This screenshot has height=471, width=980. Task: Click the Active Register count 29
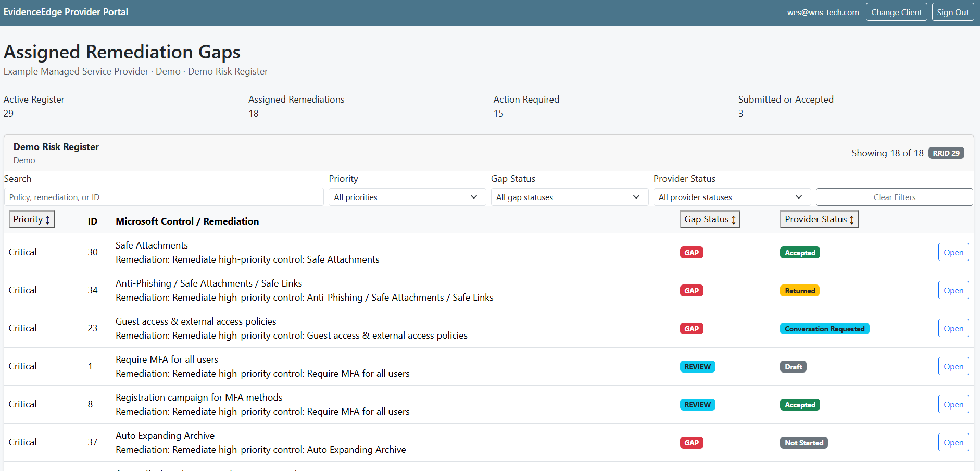coord(8,114)
